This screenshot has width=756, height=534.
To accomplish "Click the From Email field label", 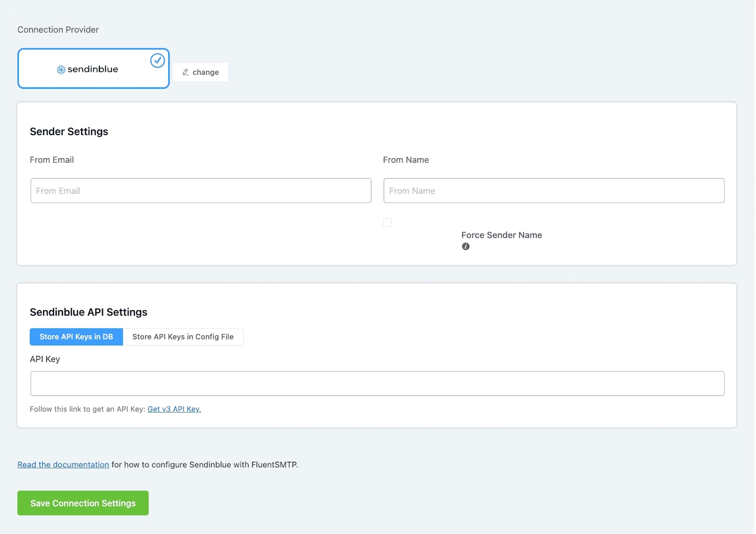I will (x=52, y=160).
